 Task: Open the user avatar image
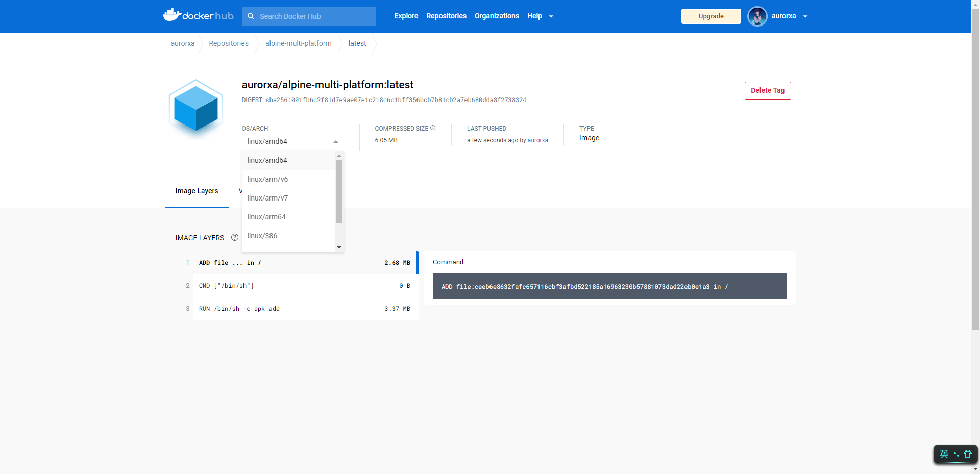[x=757, y=16]
